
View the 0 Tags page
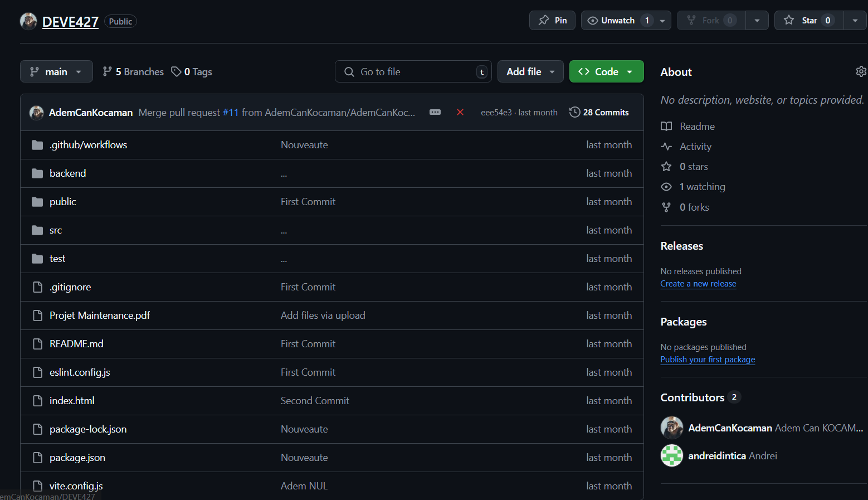[192, 72]
